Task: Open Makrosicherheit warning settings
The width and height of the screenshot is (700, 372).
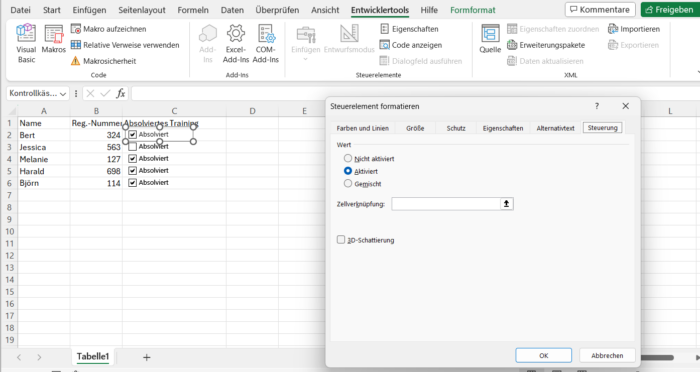Action: click(104, 61)
